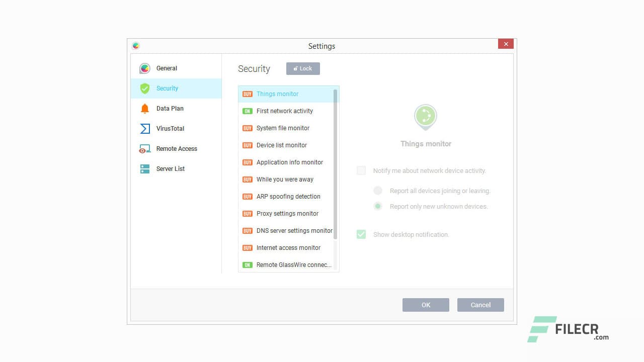Click the BUY badge on System file monitor
The width and height of the screenshot is (644, 362).
(x=248, y=128)
